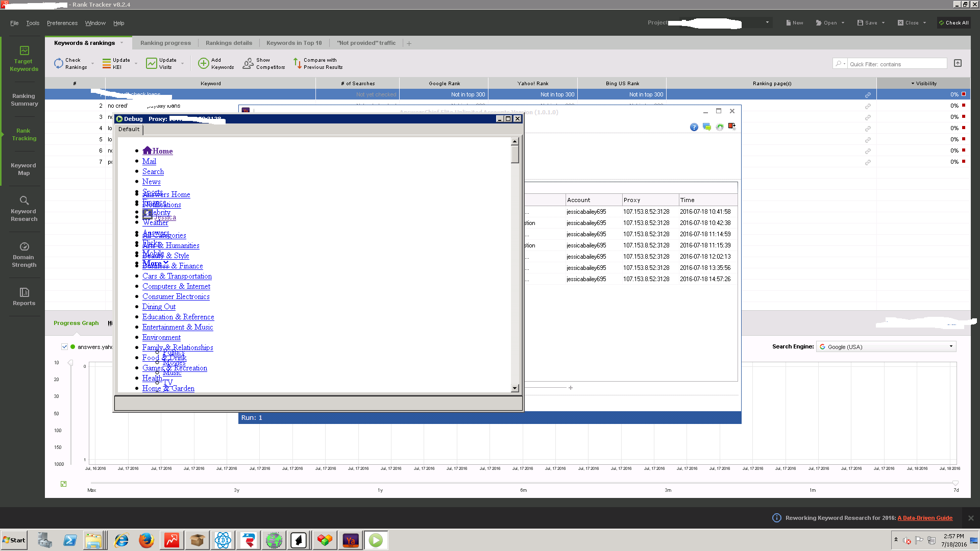
Task: Open the Save button dropdown arrow
Action: point(883,23)
